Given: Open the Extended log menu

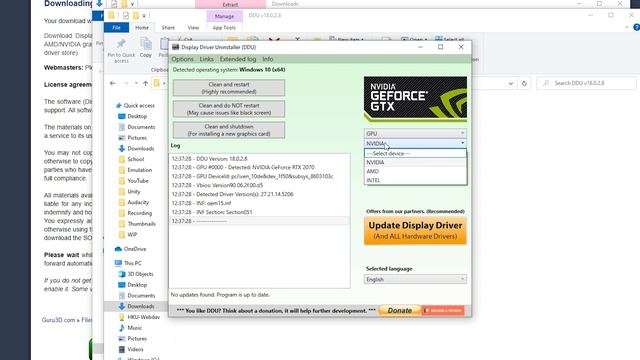Looking at the screenshot, I should point(238,59).
